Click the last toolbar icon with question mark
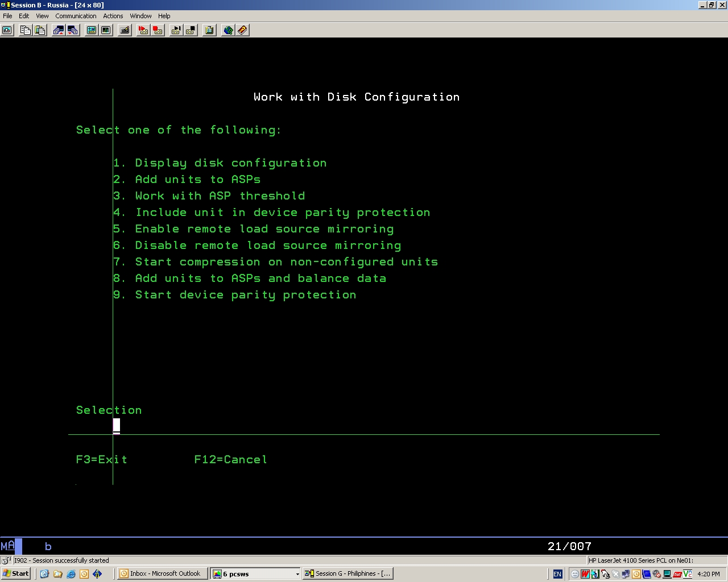The height and width of the screenshot is (582, 728). pyautogui.click(x=242, y=30)
